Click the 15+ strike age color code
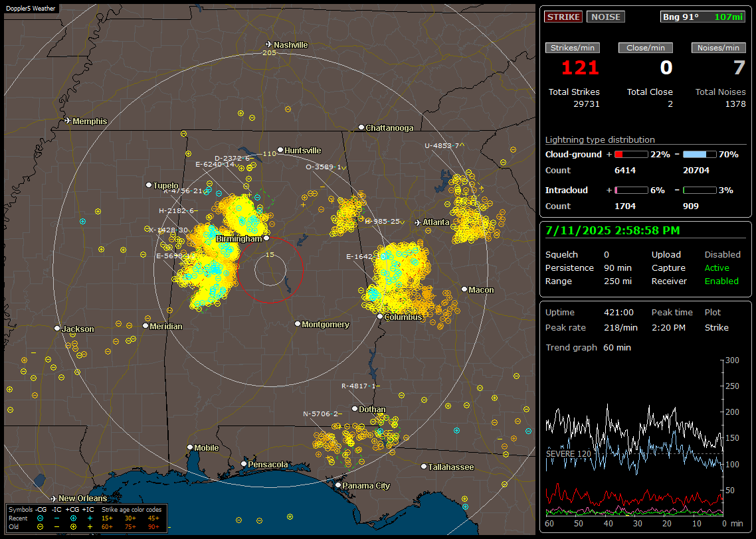The height and width of the screenshot is (539, 756). pyautogui.click(x=107, y=518)
